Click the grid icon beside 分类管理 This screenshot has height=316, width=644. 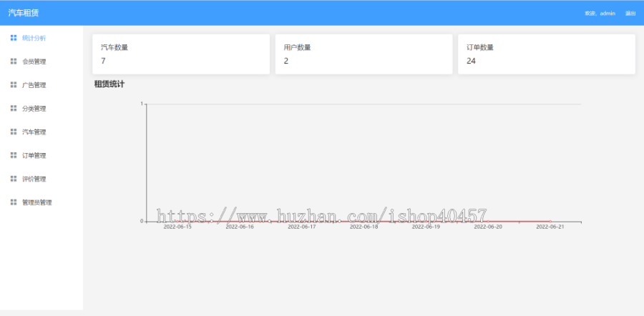(x=14, y=109)
